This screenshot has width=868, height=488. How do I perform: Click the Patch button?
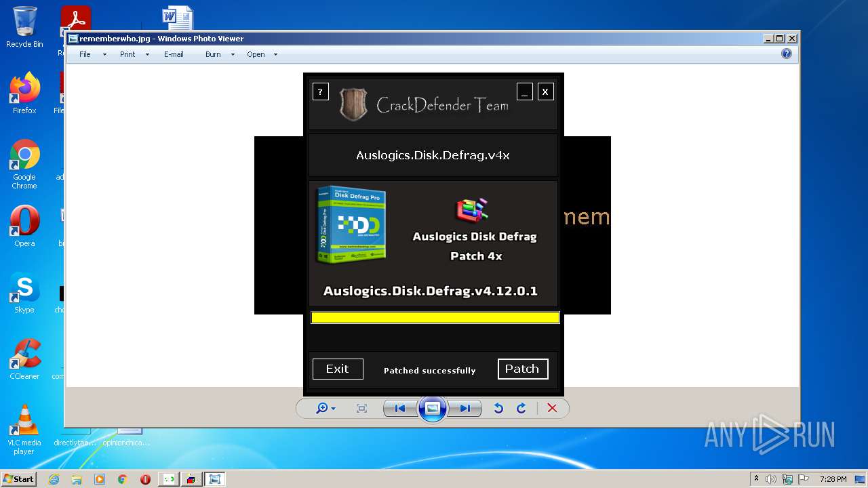pos(523,369)
